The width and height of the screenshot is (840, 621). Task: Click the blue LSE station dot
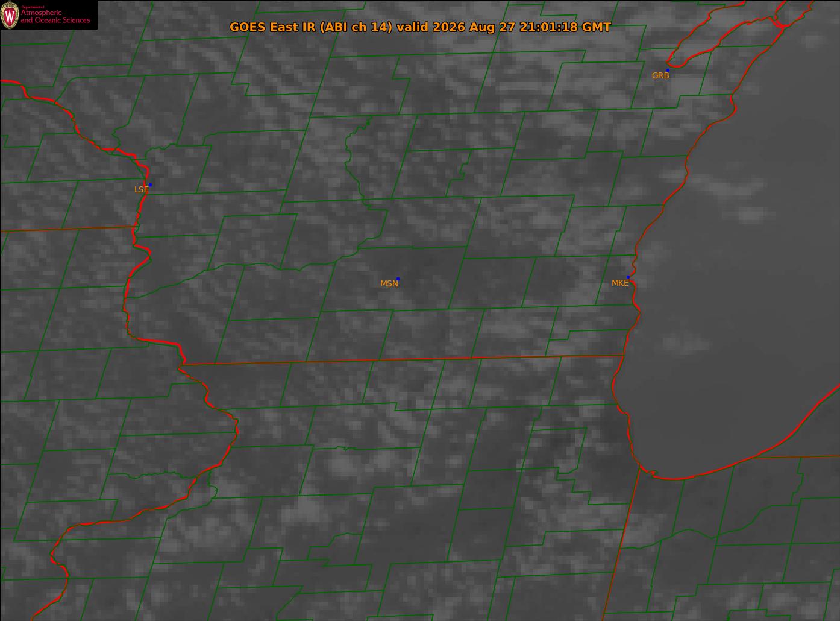[x=150, y=184]
